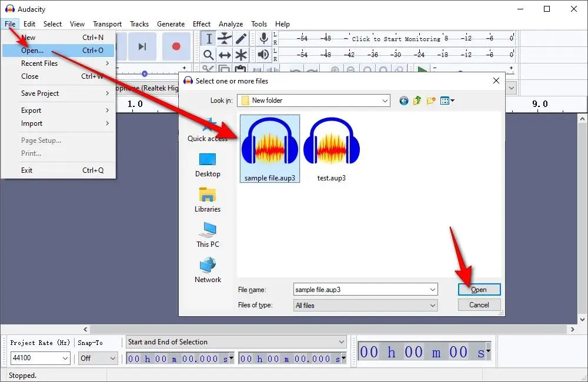Viewport: 588px width, 382px height.
Task: Expand Start and End of Selection dropdown
Action: 341,342
